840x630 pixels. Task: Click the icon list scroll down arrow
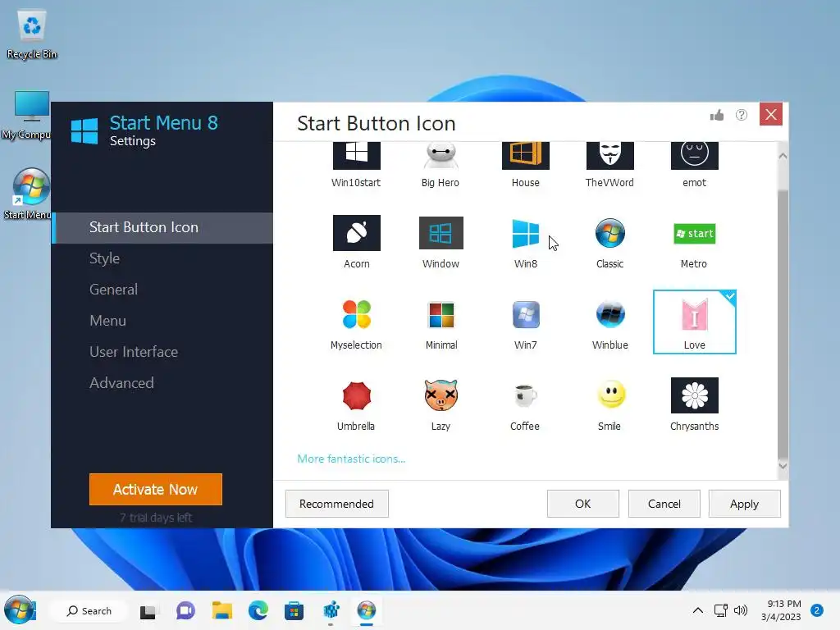(x=783, y=466)
